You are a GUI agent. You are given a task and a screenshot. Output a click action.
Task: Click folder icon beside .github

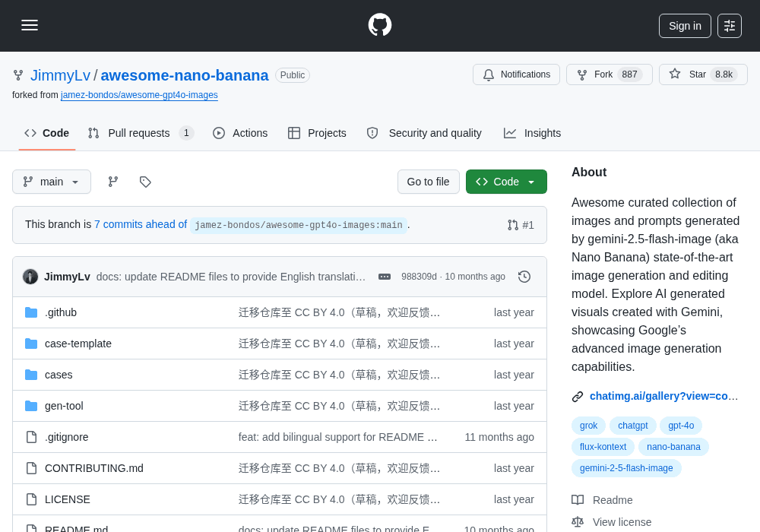tap(31, 312)
